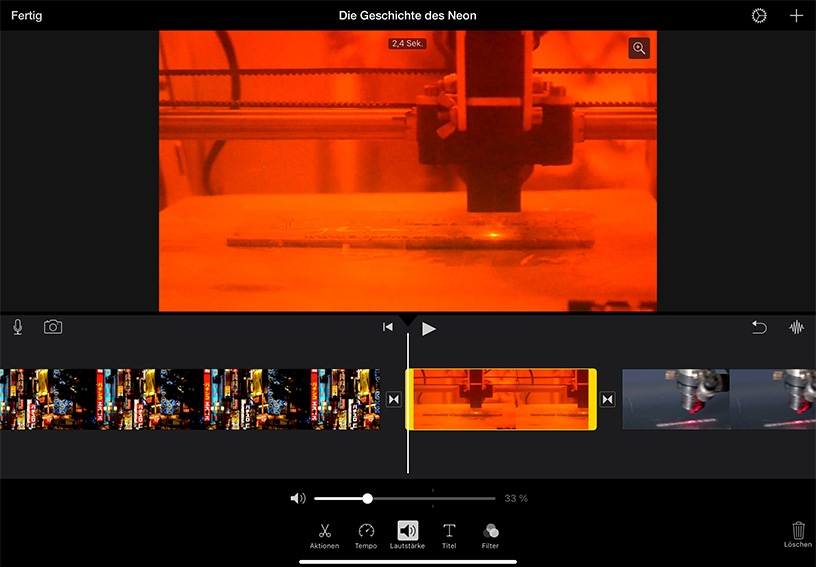The width and height of the screenshot is (816, 567).
Task: Toggle audio waveform display
Action: (x=796, y=327)
